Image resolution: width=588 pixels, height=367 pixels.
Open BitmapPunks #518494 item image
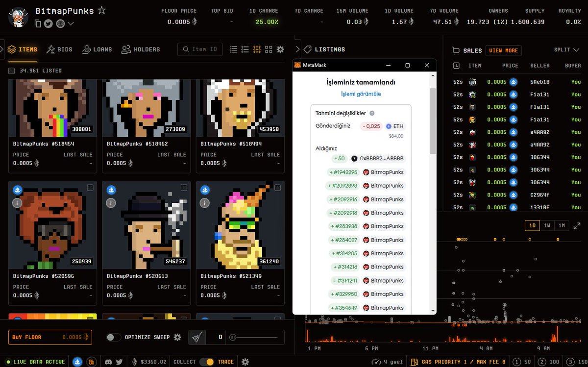[240, 108]
